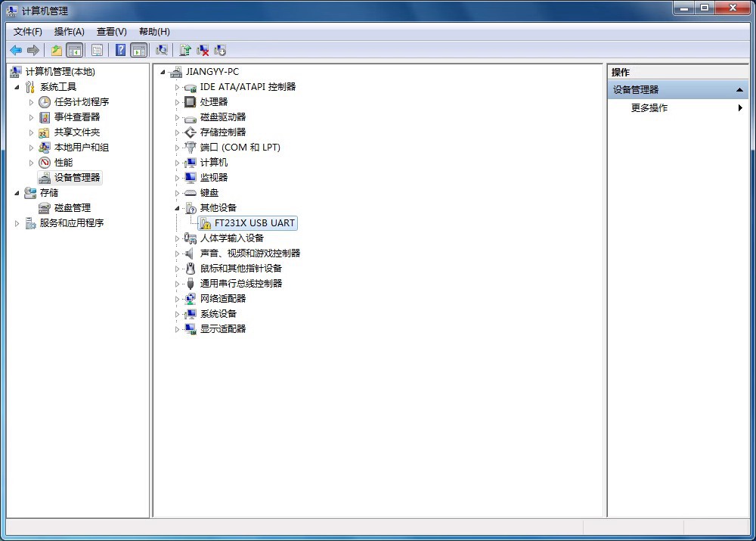The image size is (756, 541).
Task: Click the Up one level folder icon
Action: click(57, 50)
